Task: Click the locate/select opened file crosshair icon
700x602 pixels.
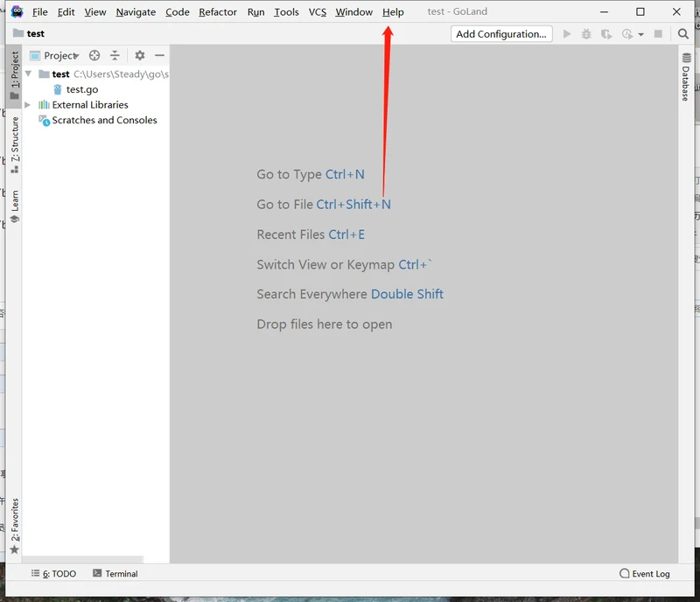Action: pyautogui.click(x=95, y=55)
